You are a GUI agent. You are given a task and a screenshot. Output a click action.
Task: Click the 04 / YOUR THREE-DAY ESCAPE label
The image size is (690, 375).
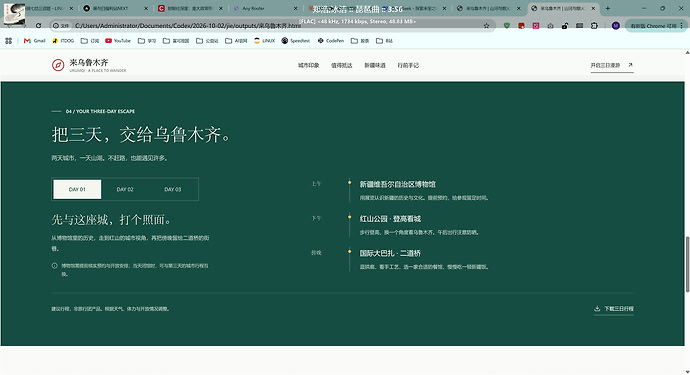100,111
